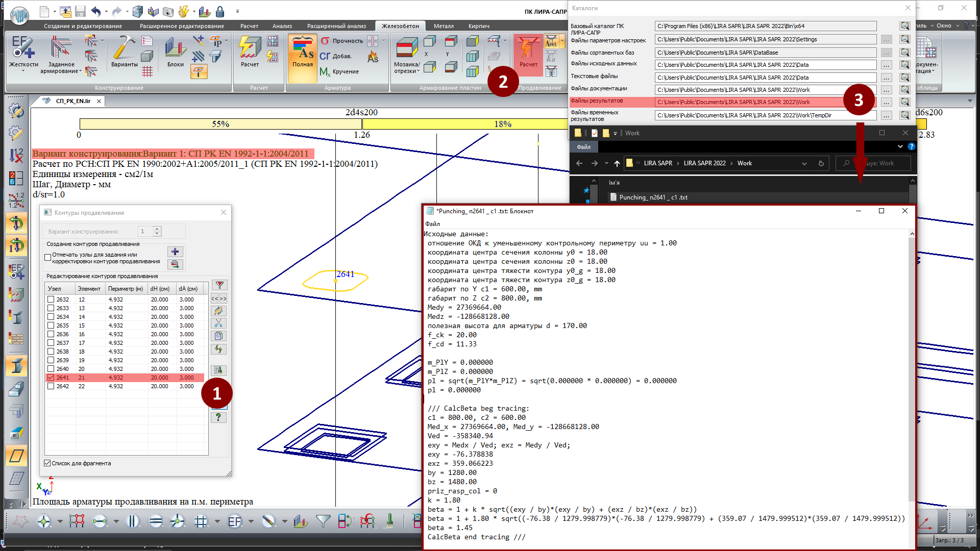980x551 pixels.
Task: Increase Вариант конструирования spinner value
Action: point(157,229)
